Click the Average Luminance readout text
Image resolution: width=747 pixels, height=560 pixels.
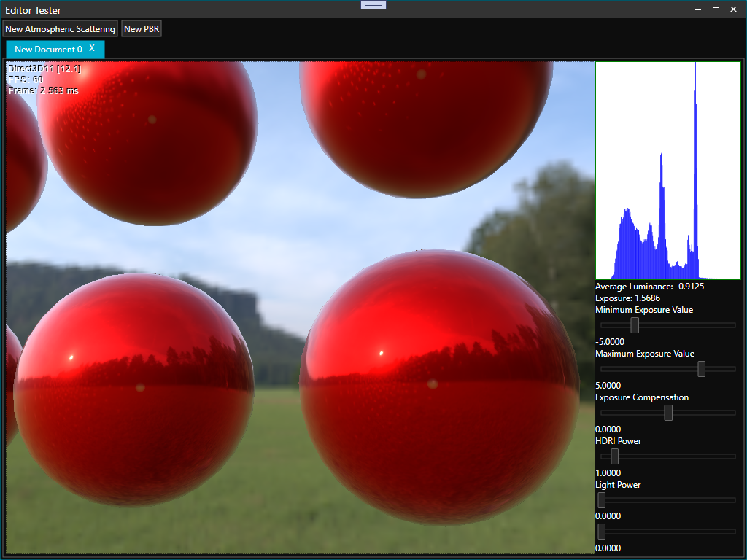pyautogui.click(x=649, y=287)
